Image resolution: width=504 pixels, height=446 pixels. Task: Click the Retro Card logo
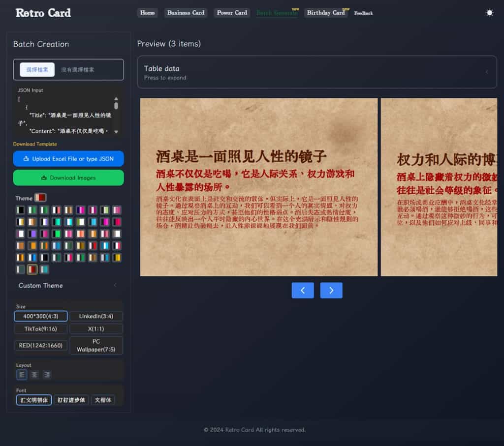pyautogui.click(x=43, y=13)
